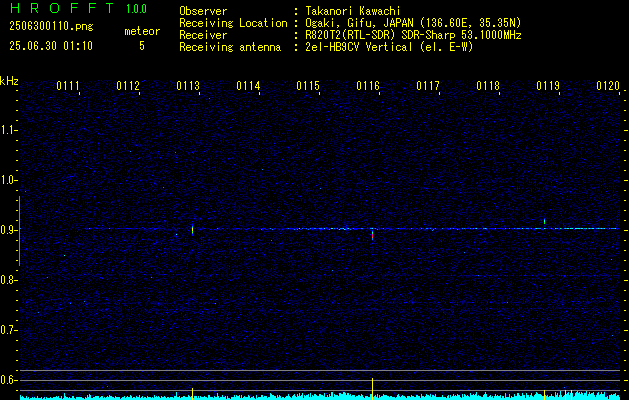Click the 0.7 kHz axis label
629x400 pixels.
[x=9, y=330]
